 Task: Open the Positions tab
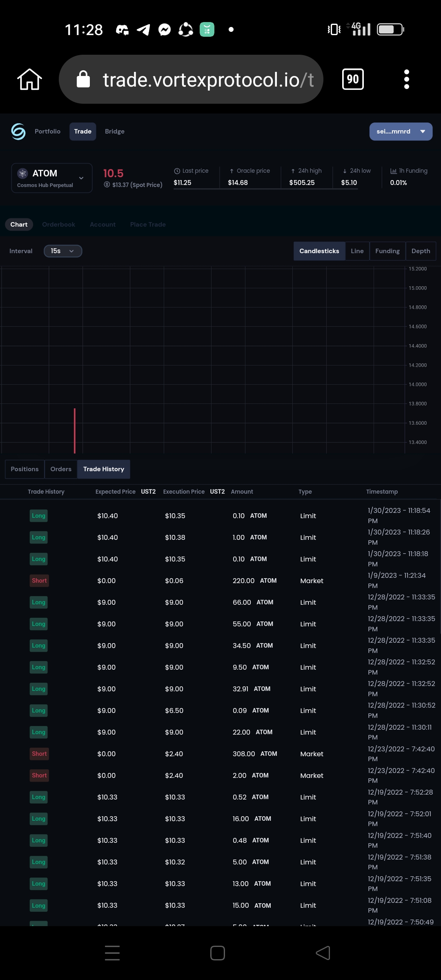pyautogui.click(x=24, y=469)
